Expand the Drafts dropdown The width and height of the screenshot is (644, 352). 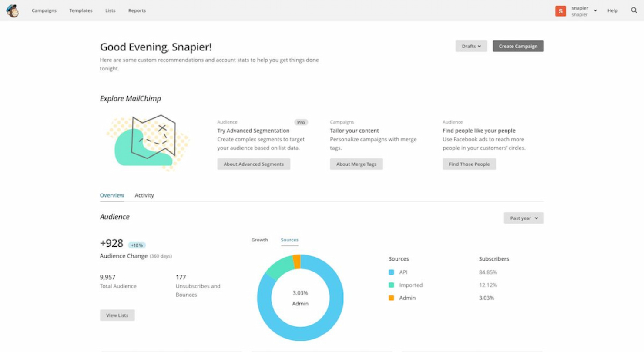click(471, 46)
